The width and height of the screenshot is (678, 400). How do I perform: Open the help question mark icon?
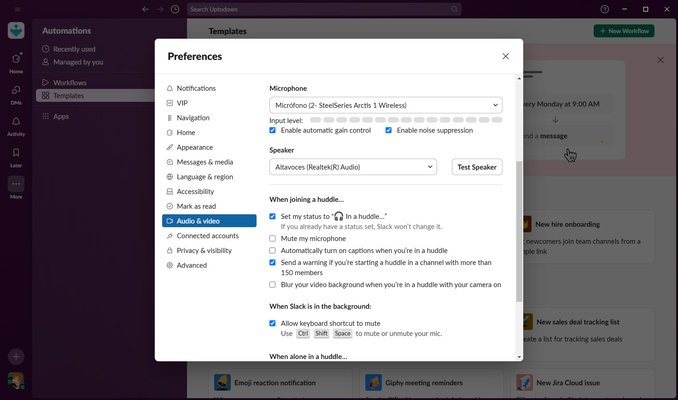(604, 9)
